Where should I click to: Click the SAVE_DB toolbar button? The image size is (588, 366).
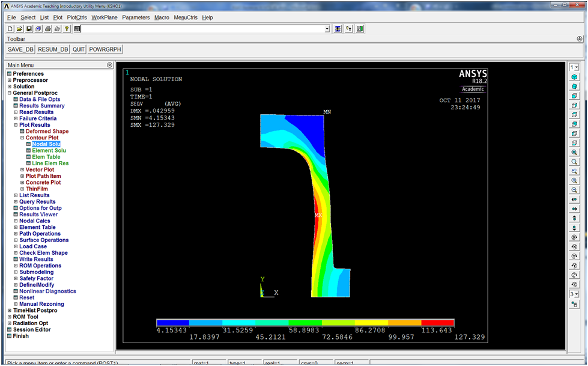point(20,49)
